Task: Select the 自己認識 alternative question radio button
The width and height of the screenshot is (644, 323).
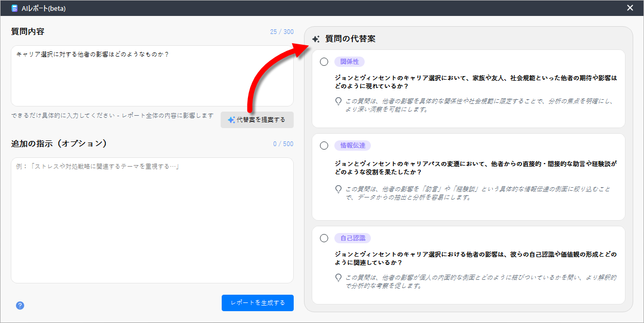Action: 324,238
